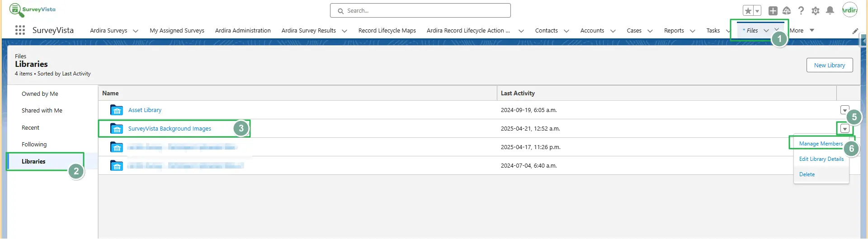Screen dimensions: 868x239
Task: Expand Ardira Record Lifecycle Action chevron
Action: [x=521, y=31]
